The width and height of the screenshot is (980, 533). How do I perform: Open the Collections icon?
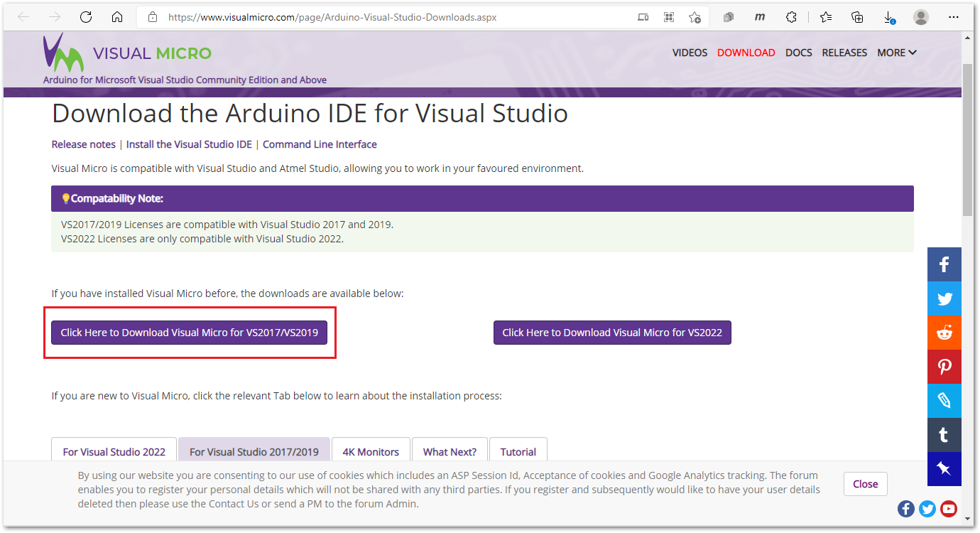click(x=857, y=18)
